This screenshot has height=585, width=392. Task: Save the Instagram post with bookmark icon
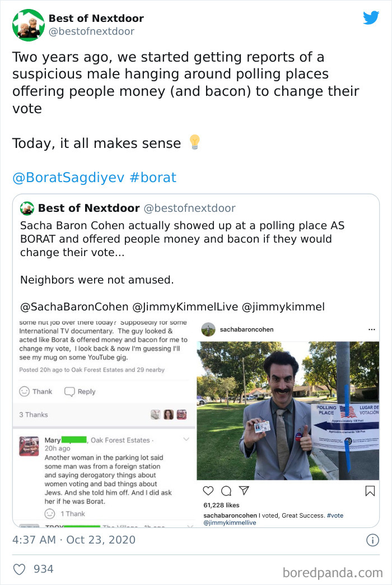(370, 490)
